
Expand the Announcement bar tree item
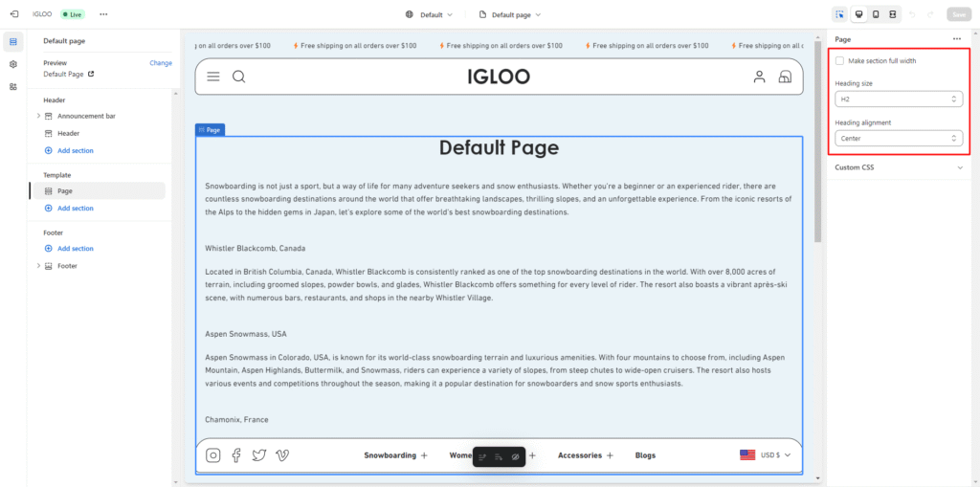(x=38, y=116)
